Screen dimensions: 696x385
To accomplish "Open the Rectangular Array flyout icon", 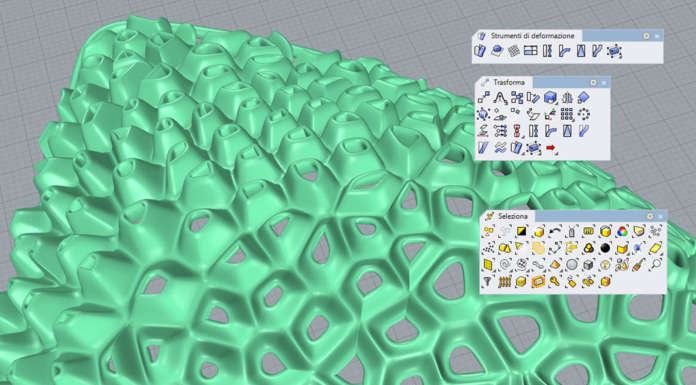I will [x=567, y=114].
